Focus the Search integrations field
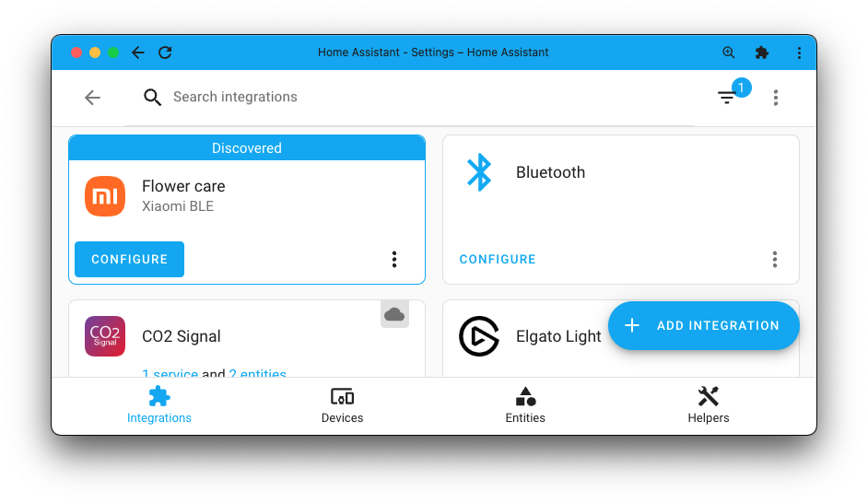Viewport: 868px width, 503px height. tap(405, 97)
